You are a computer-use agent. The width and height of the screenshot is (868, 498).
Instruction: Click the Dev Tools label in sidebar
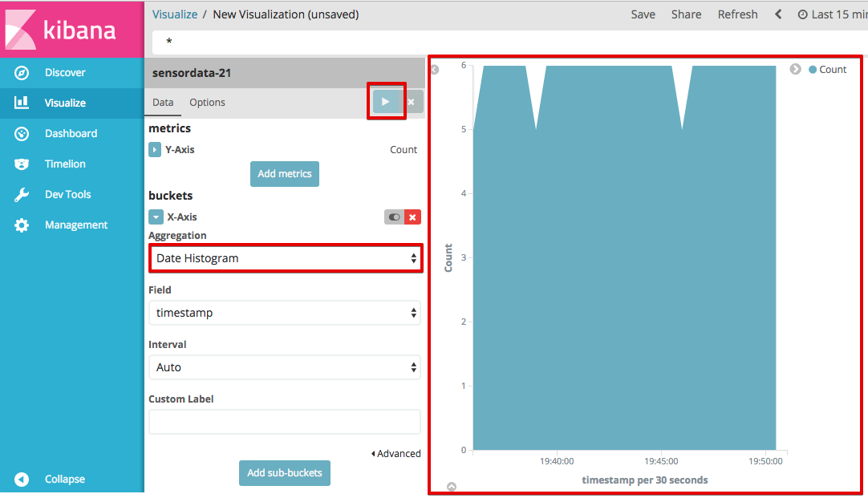click(x=67, y=194)
